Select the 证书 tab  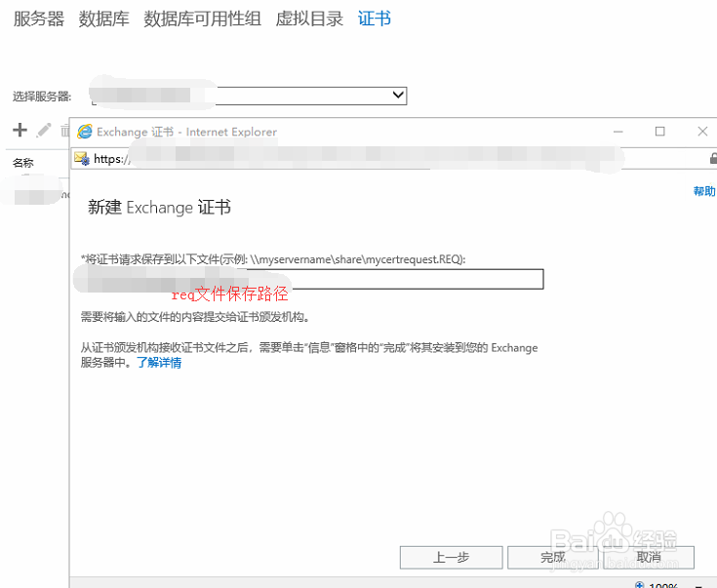tap(374, 19)
